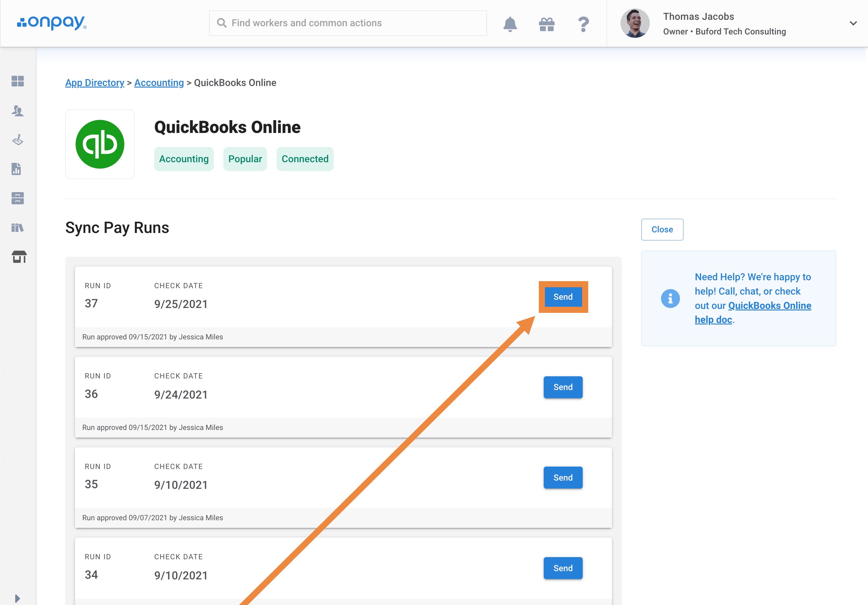Send pay run 34 to QuickBooks

pyautogui.click(x=563, y=568)
